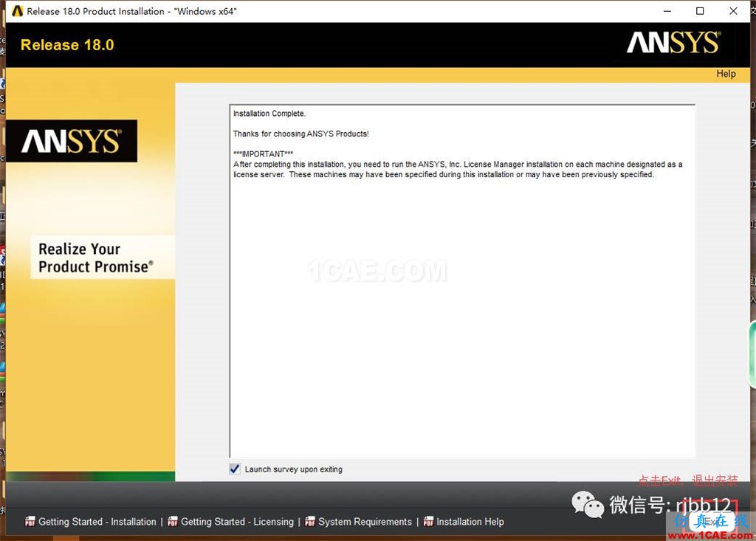
Task: Click PDF icon beside Getting Started - Installation
Action: (x=30, y=521)
